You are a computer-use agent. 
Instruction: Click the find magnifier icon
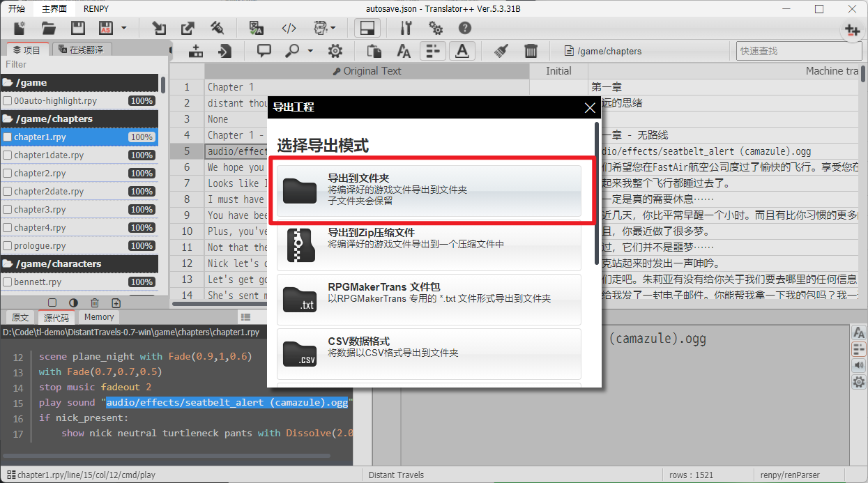(x=293, y=51)
